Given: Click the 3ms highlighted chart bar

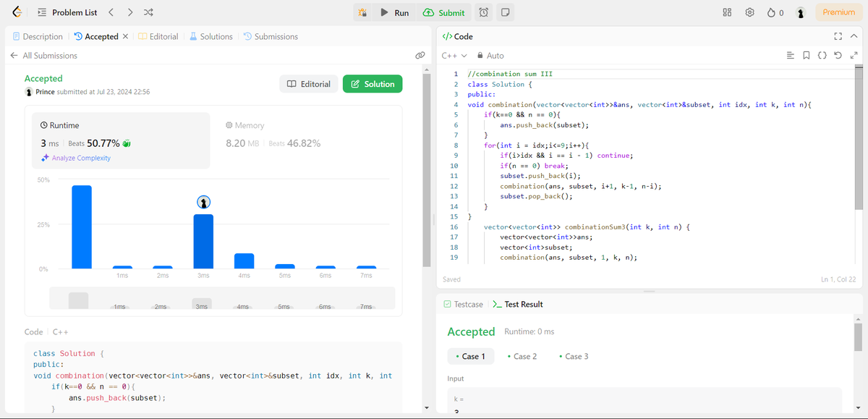Looking at the screenshot, I should tap(203, 242).
